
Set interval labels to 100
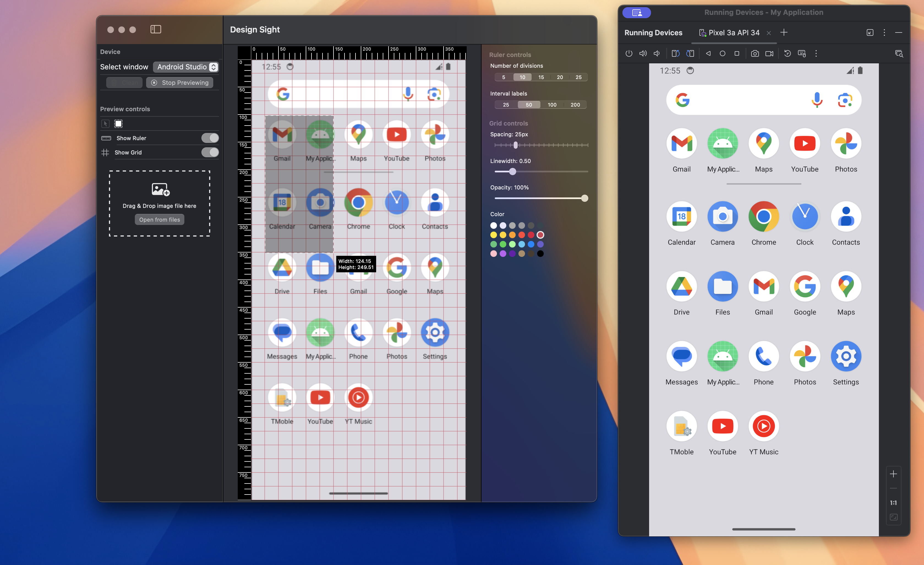[552, 105]
